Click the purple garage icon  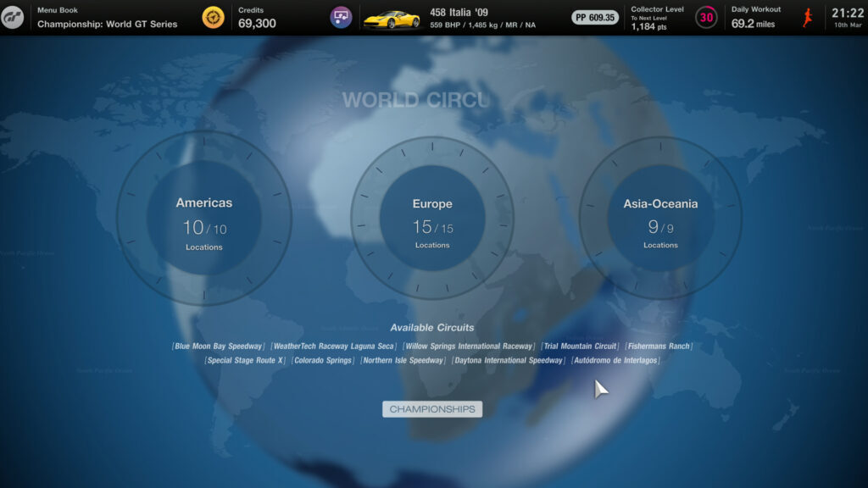(x=341, y=17)
